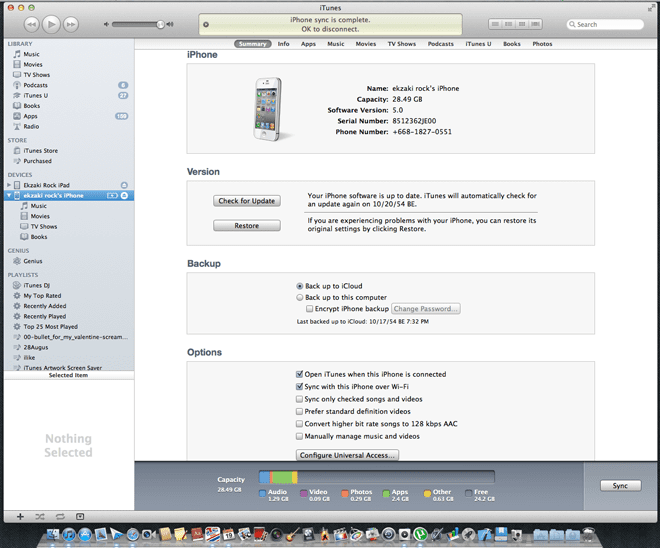Switch to the Movies tab
Screen dimensions: 660x548
tap(365, 44)
